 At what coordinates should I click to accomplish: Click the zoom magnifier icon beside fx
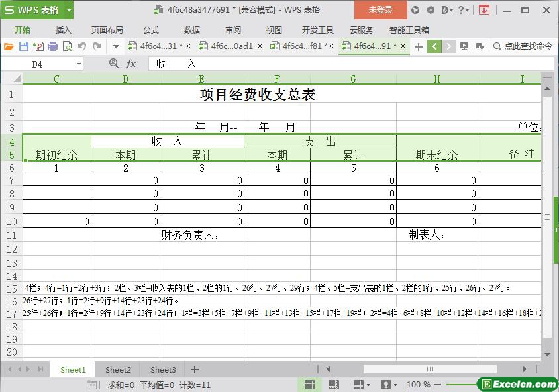113,64
